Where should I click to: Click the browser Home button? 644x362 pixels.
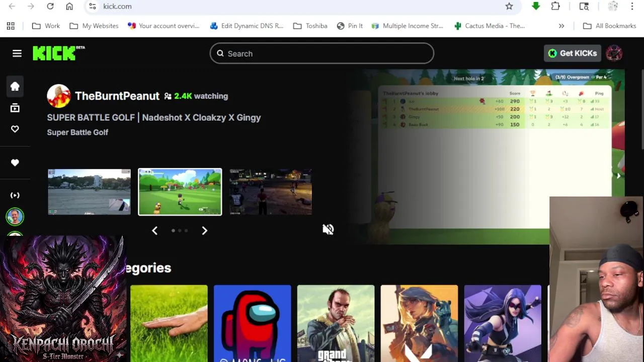69,6
